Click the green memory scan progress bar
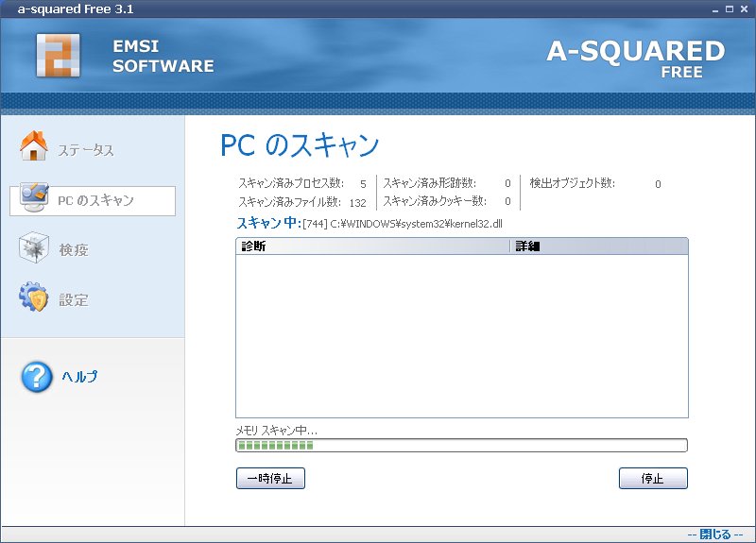This screenshot has width=756, height=543. pos(461,445)
